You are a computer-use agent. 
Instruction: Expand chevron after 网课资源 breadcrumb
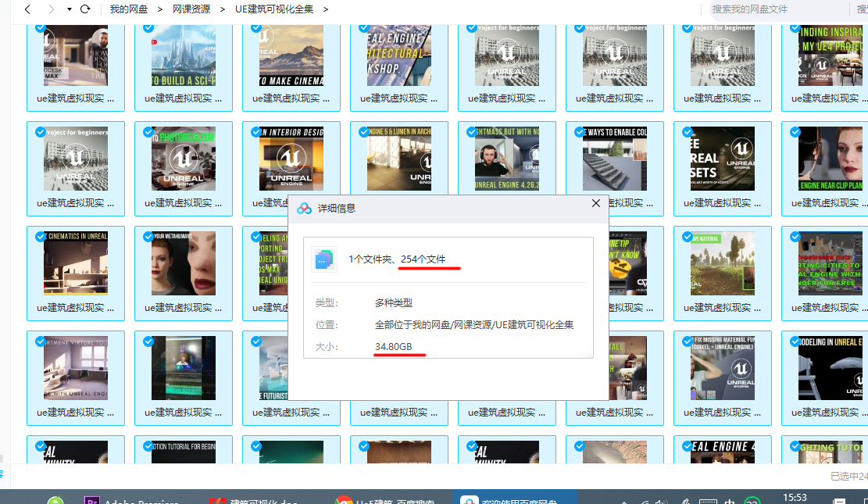(x=223, y=9)
